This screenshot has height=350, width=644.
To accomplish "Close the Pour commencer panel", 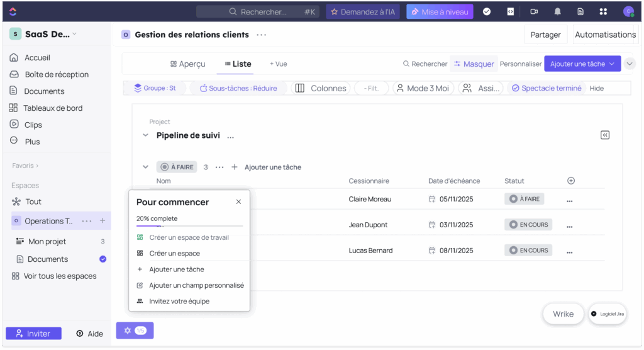I will click(x=238, y=202).
